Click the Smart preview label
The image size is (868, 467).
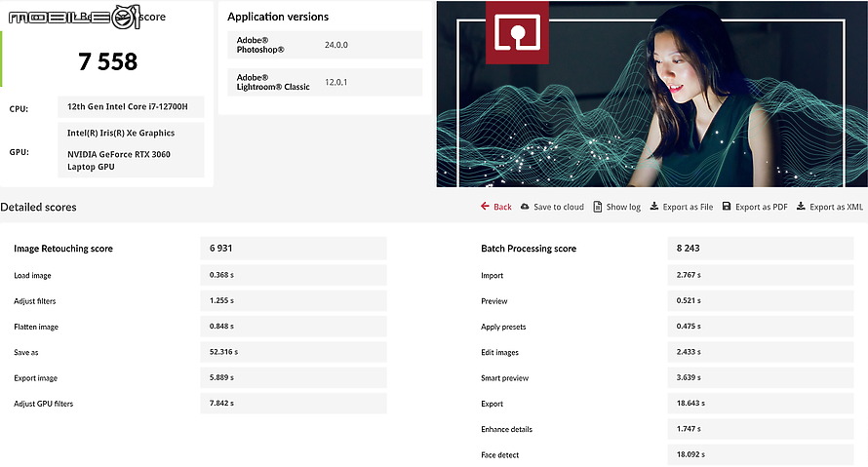pyautogui.click(x=505, y=378)
